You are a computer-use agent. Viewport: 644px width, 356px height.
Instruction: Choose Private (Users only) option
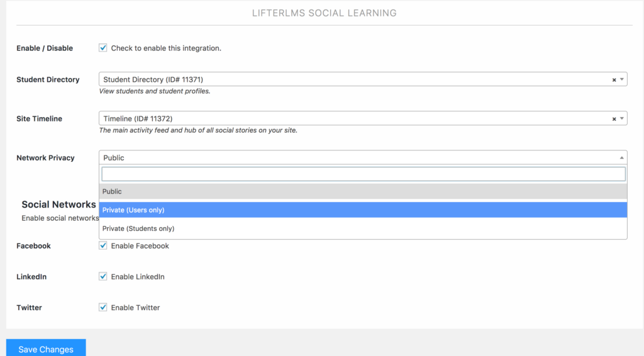363,210
